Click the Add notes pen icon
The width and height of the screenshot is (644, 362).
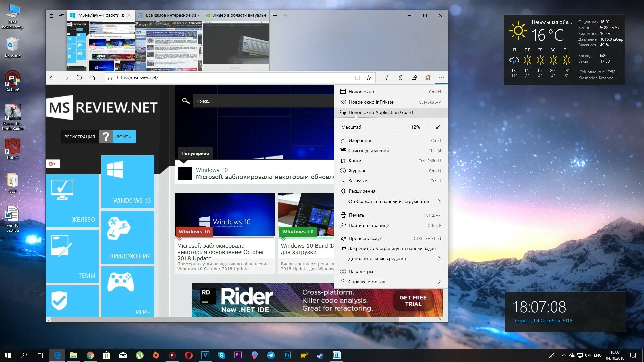(401, 78)
